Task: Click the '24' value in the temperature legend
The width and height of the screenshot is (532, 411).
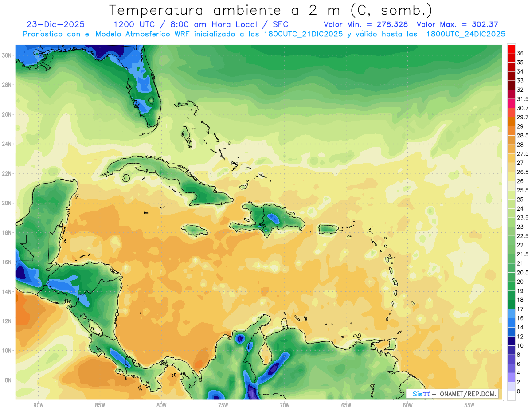Action: (x=520, y=208)
